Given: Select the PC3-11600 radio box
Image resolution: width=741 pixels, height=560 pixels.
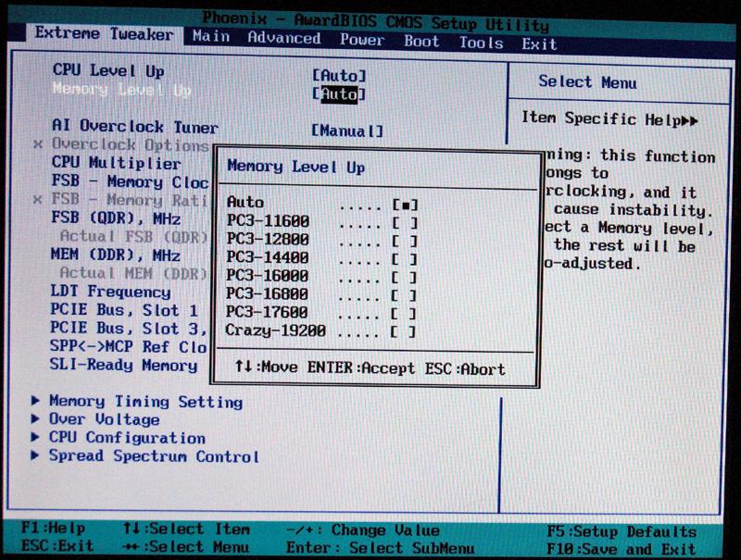Looking at the screenshot, I should 405,223.
